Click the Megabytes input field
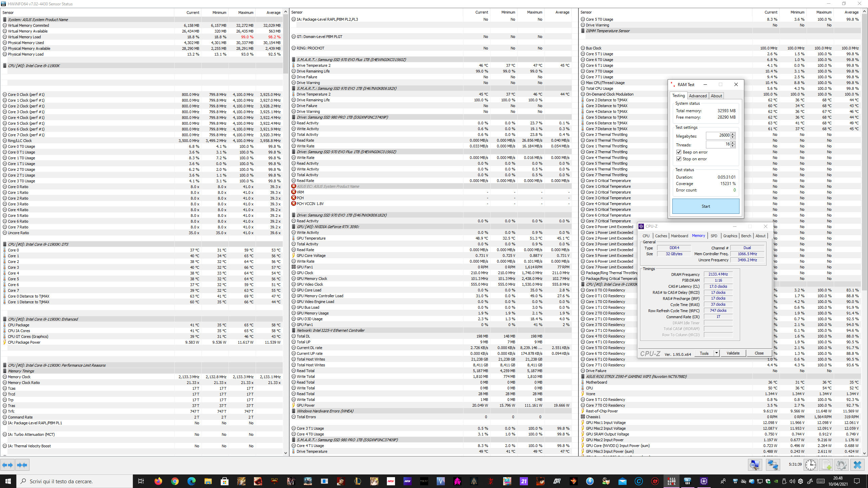 tap(718, 135)
